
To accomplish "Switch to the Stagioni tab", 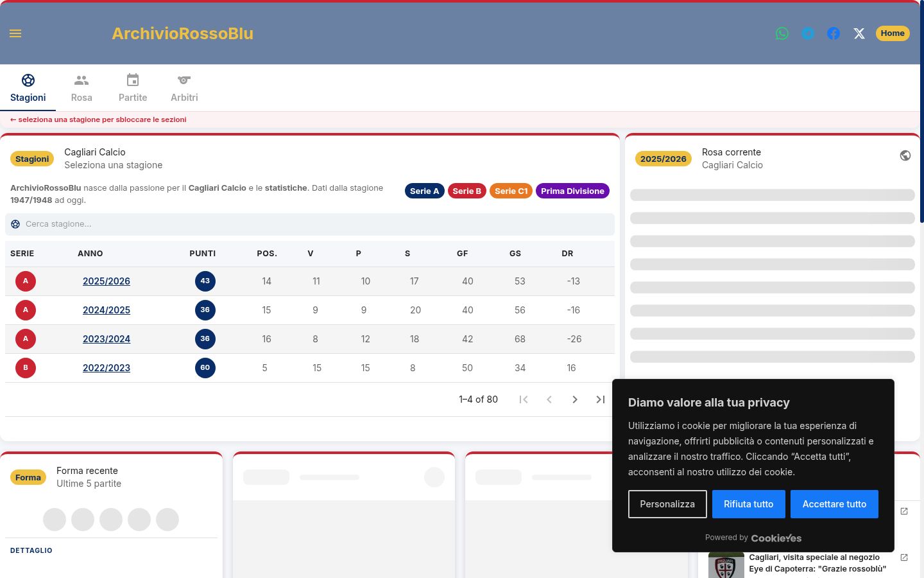I will [x=28, y=88].
